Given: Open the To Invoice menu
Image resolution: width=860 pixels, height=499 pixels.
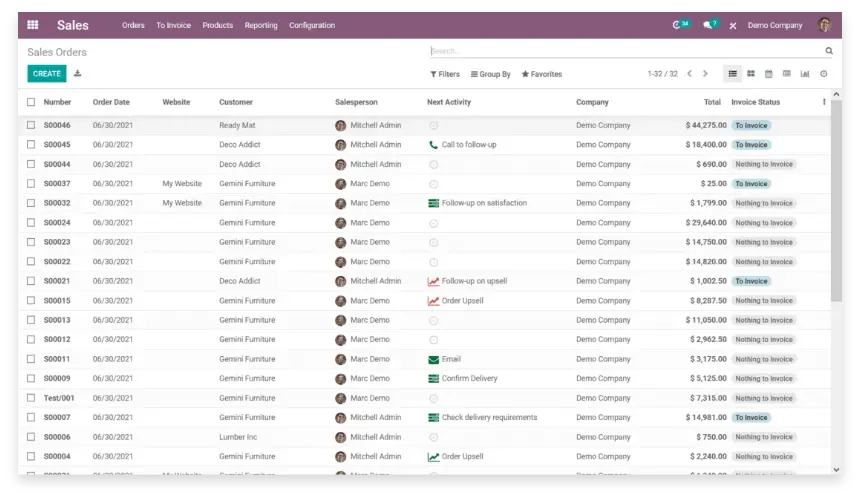Looking at the screenshot, I should [173, 25].
